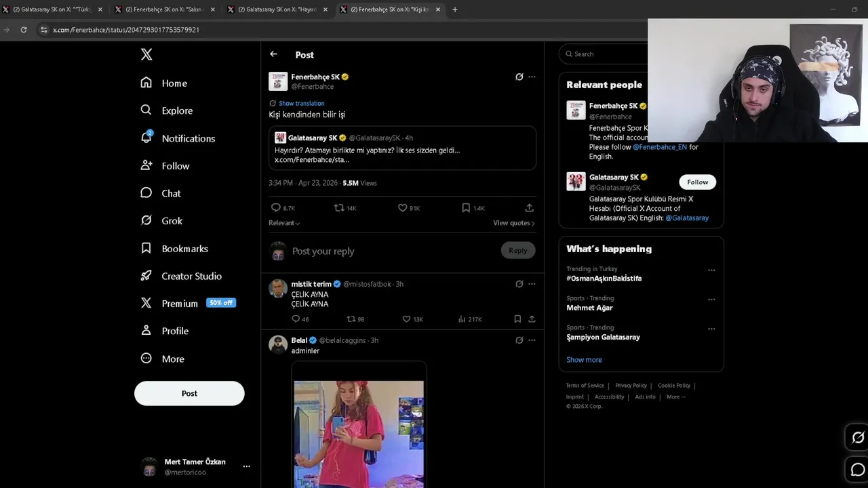The width and height of the screenshot is (868, 488).
Task: Share the main Fenerbahçe post
Action: point(529,208)
